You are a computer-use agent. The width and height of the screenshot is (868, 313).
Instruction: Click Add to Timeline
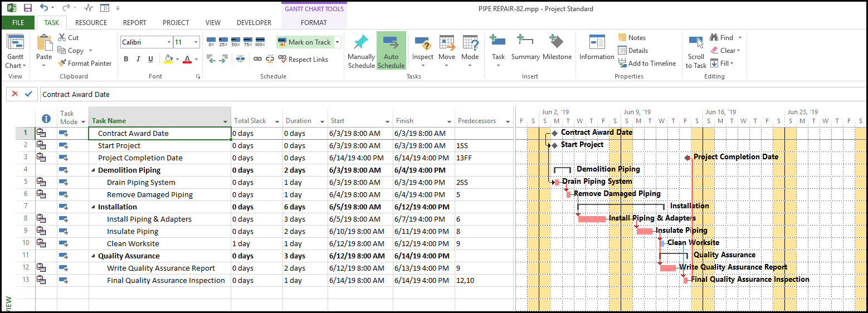point(646,63)
